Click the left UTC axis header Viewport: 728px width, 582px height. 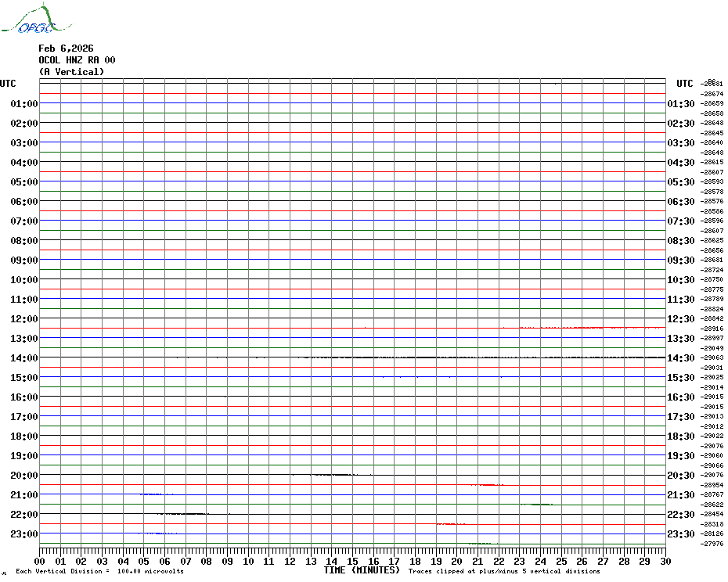[x=8, y=84]
